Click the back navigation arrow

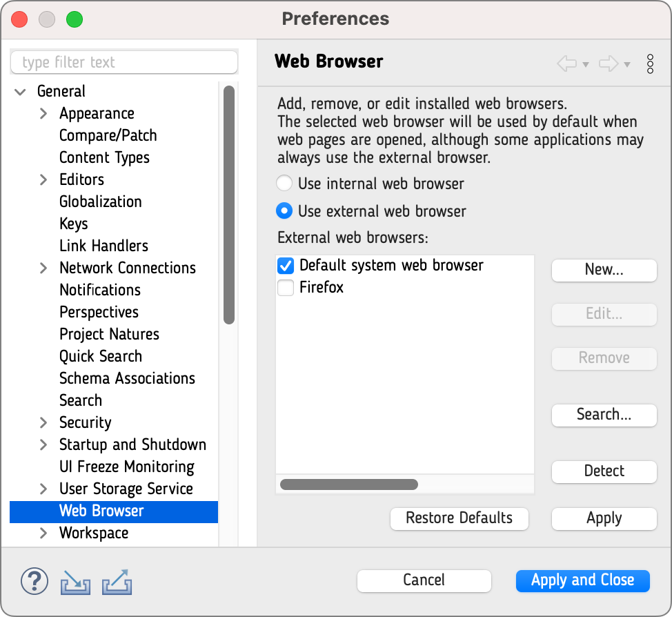[566, 63]
